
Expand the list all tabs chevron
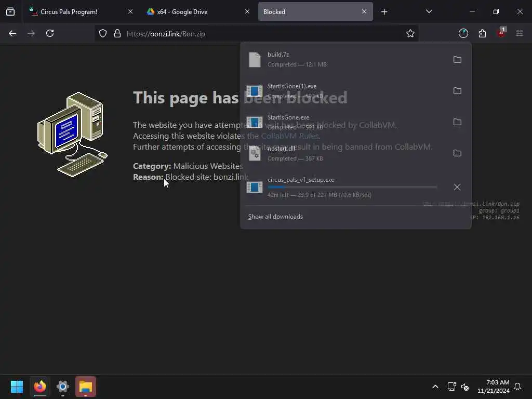429,12
